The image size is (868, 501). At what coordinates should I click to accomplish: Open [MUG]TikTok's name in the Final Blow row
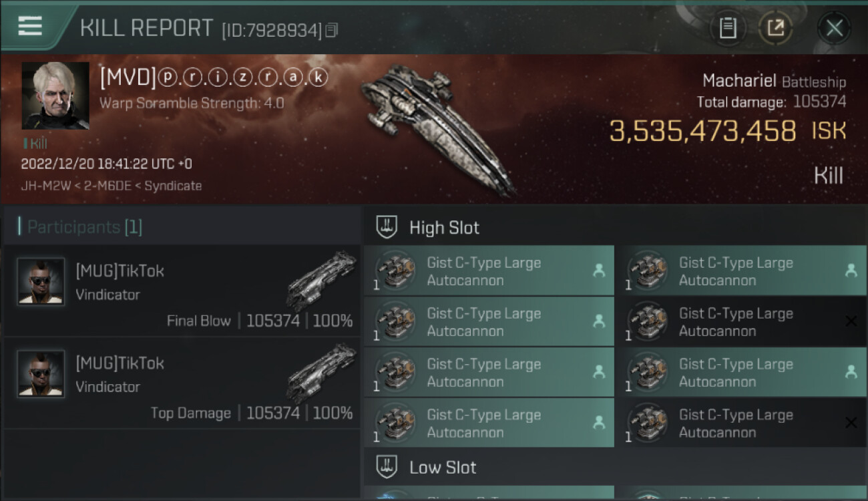coord(120,271)
